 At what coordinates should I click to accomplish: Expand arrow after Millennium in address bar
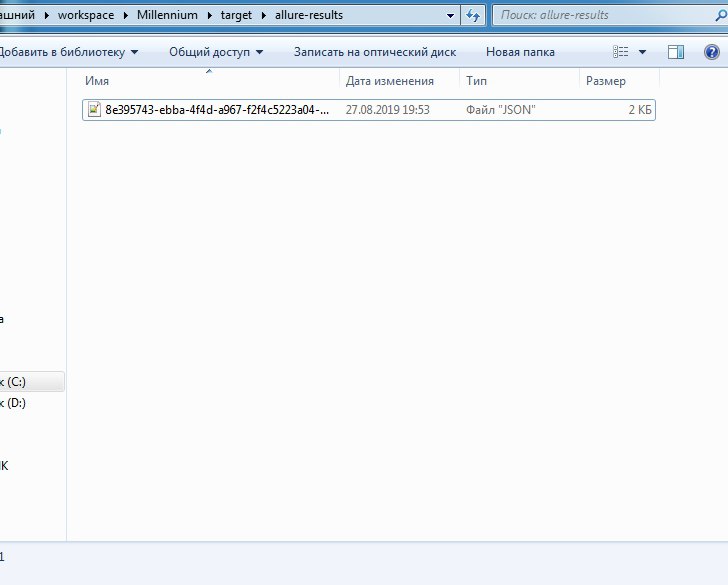coord(209,15)
